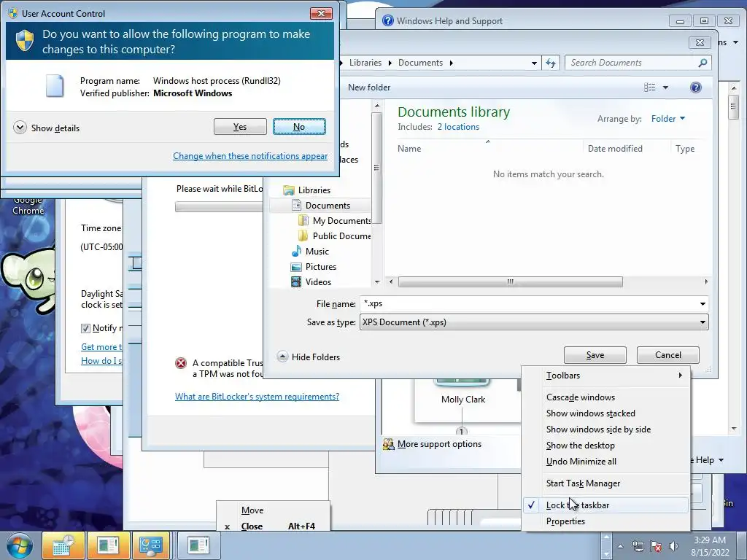Open the Action Center flag icon
The height and width of the screenshot is (560, 747).
click(656, 546)
